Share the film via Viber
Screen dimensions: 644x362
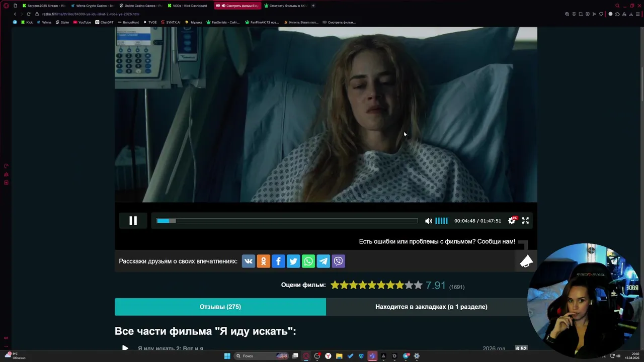click(x=339, y=261)
